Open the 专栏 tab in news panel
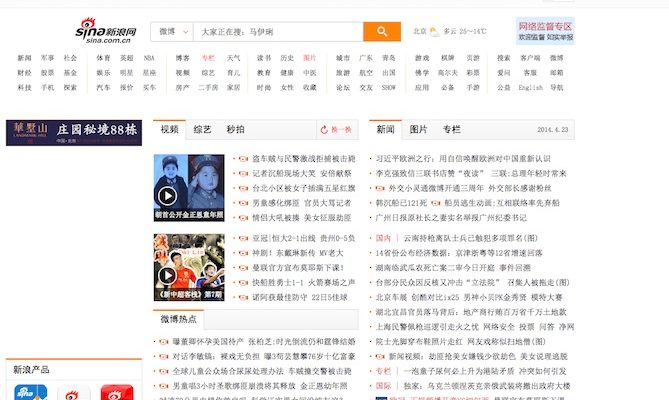 click(x=452, y=130)
